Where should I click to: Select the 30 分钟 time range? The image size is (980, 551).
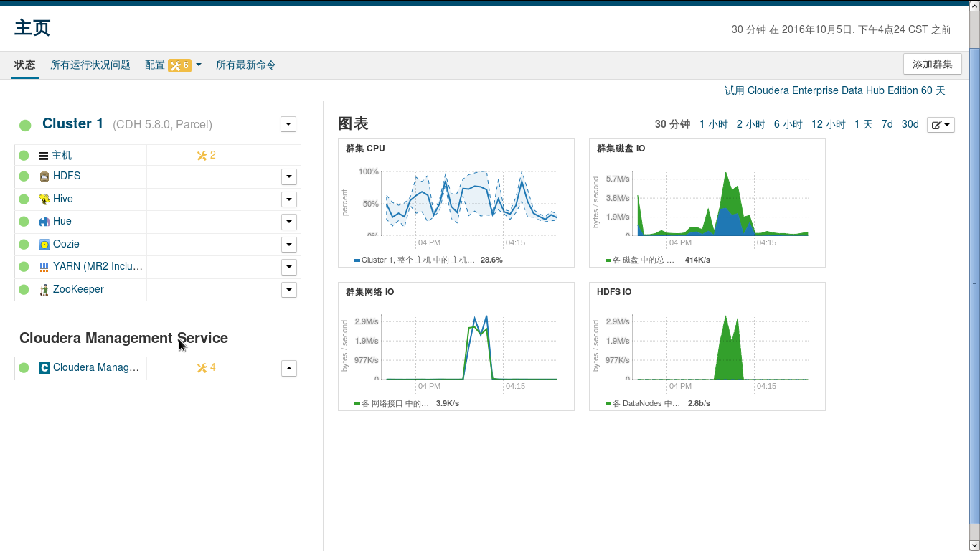tap(672, 124)
